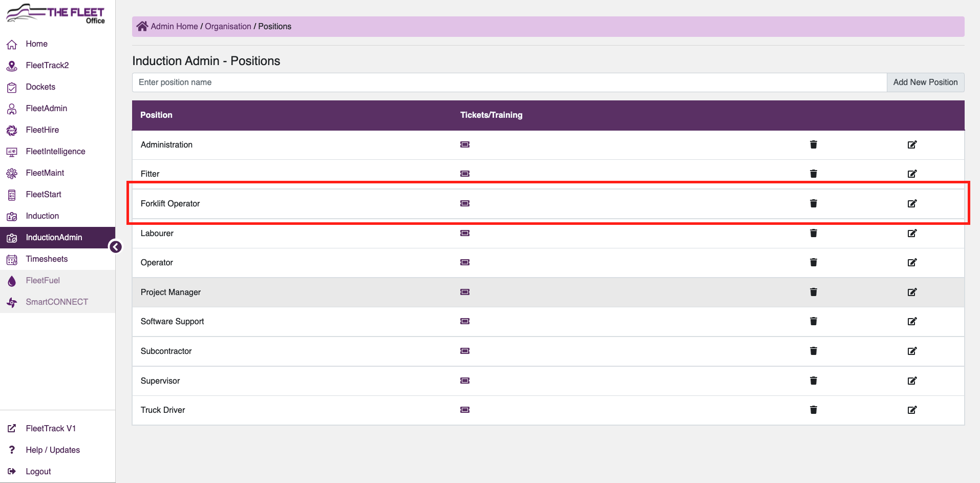Go to Timesheets in the sidebar

click(x=47, y=259)
